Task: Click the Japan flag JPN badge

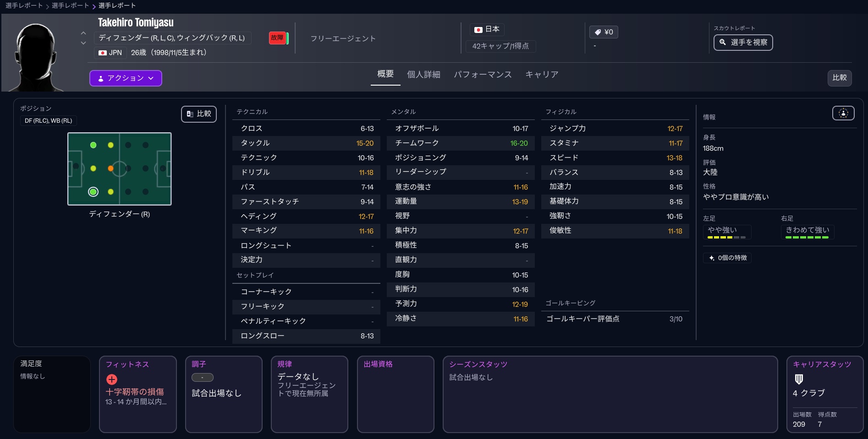Action: pos(110,53)
